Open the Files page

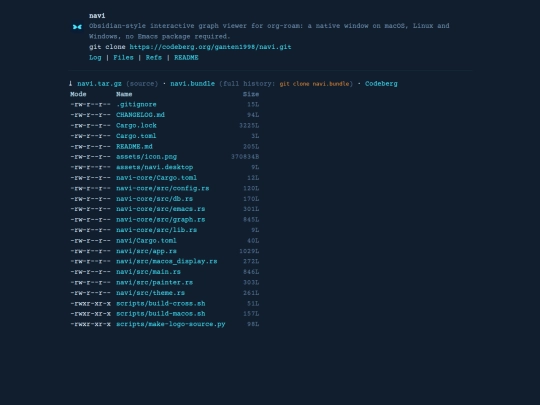click(x=123, y=58)
